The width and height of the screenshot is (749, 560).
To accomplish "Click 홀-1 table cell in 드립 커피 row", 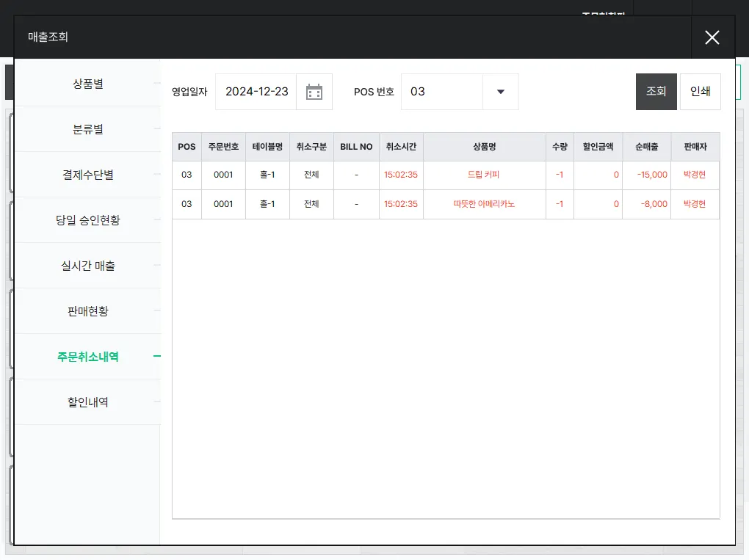I will pyautogui.click(x=267, y=175).
